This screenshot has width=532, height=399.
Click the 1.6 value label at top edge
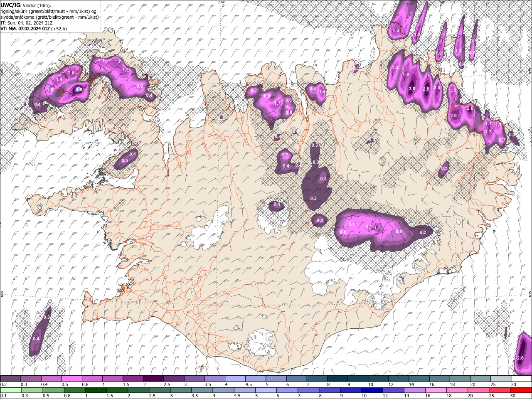click(396, 30)
